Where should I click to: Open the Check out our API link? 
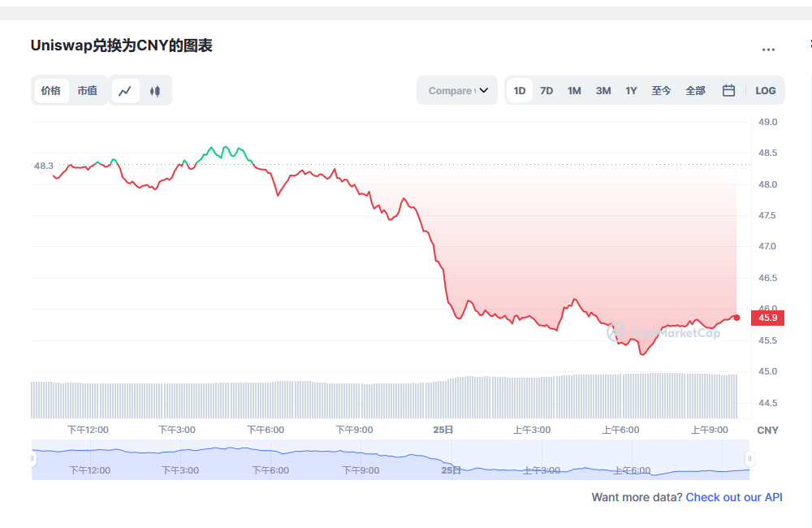pyautogui.click(x=734, y=497)
